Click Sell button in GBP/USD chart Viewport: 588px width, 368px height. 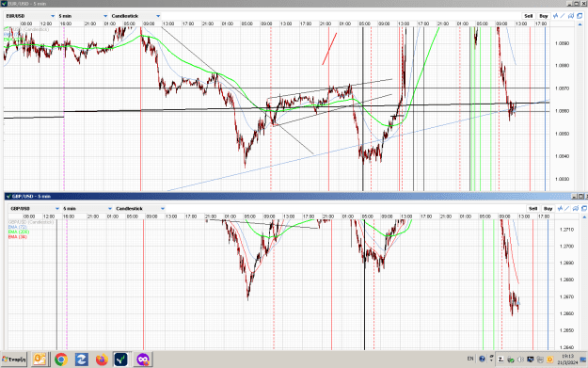pyautogui.click(x=532, y=209)
